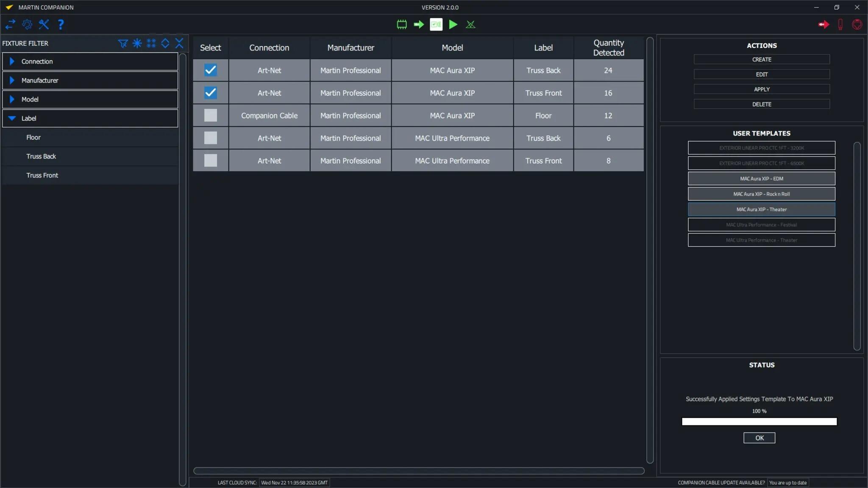
Task: Click the 100% progress bar in Status
Action: point(759,421)
